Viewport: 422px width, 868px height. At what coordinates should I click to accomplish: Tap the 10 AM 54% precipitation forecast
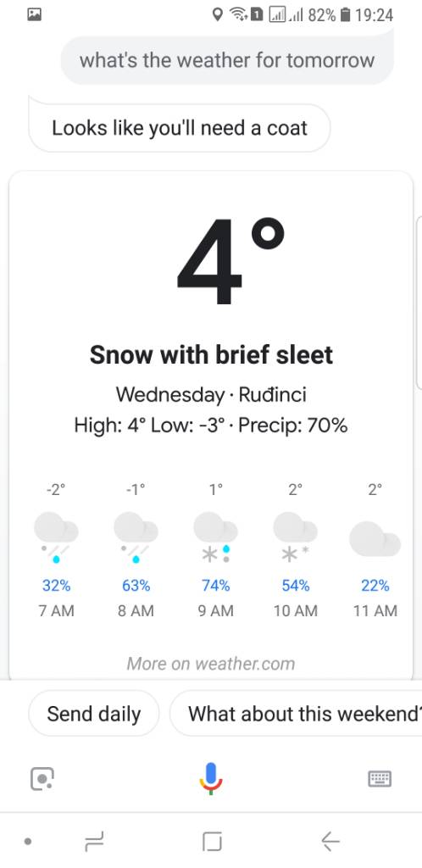coord(296,585)
